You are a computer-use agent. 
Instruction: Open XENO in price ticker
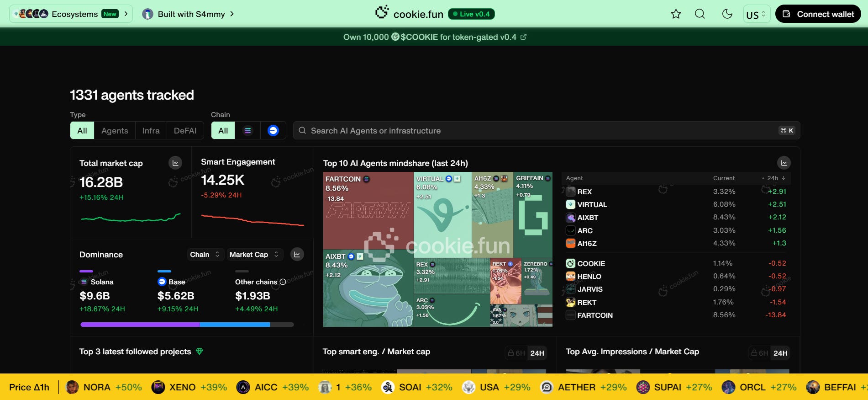click(189, 387)
